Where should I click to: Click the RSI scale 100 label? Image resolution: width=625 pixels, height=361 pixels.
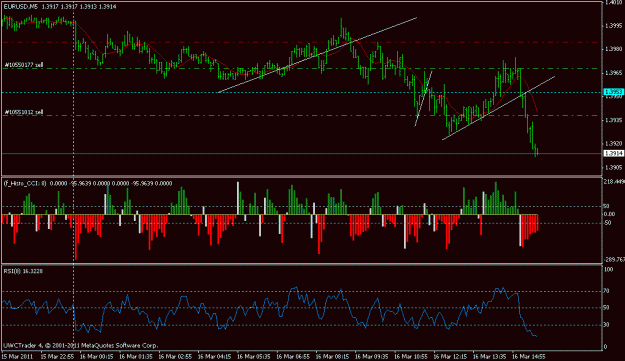tap(609, 270)
